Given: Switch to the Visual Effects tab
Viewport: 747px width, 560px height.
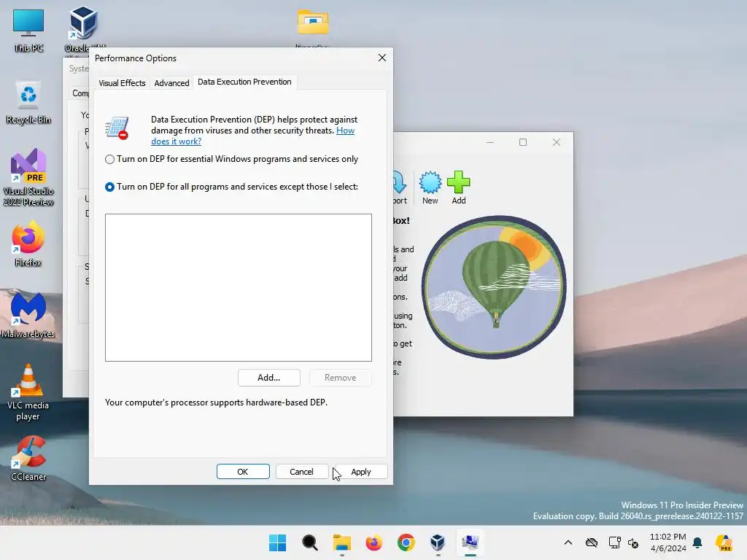Looking at the screenshot, I should pos(122,83).
